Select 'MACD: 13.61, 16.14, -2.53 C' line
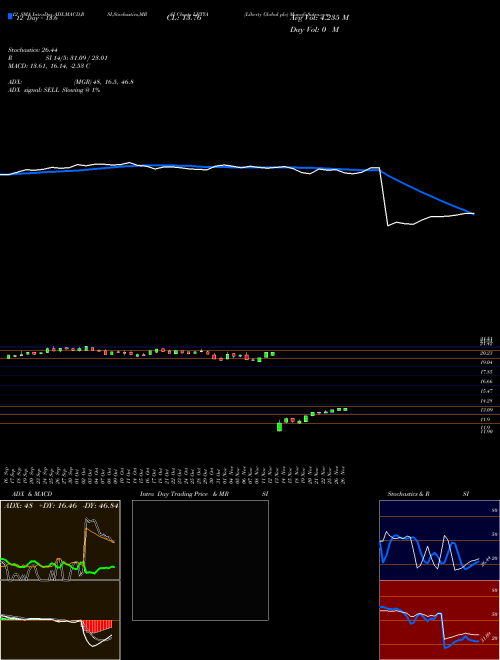The height and width of the screenshot is (660, 500). 49,66
